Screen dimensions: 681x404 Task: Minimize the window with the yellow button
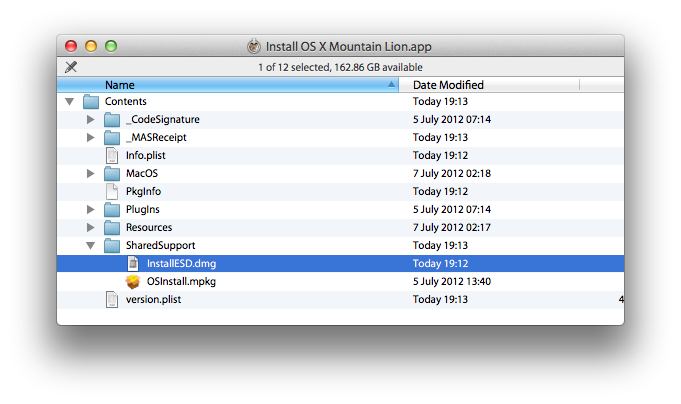pyautogui.click(x=91, y=46)
